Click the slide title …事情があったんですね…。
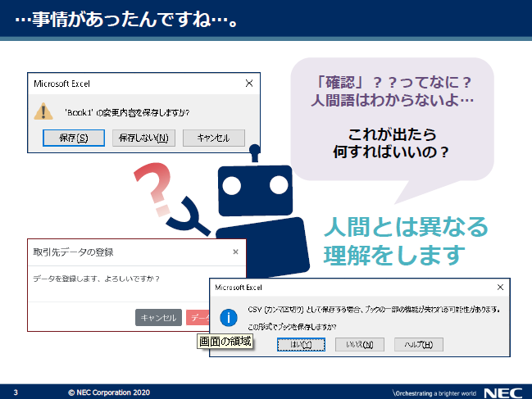The height and width of the screenshot is (399, 532). coord(126,19)
